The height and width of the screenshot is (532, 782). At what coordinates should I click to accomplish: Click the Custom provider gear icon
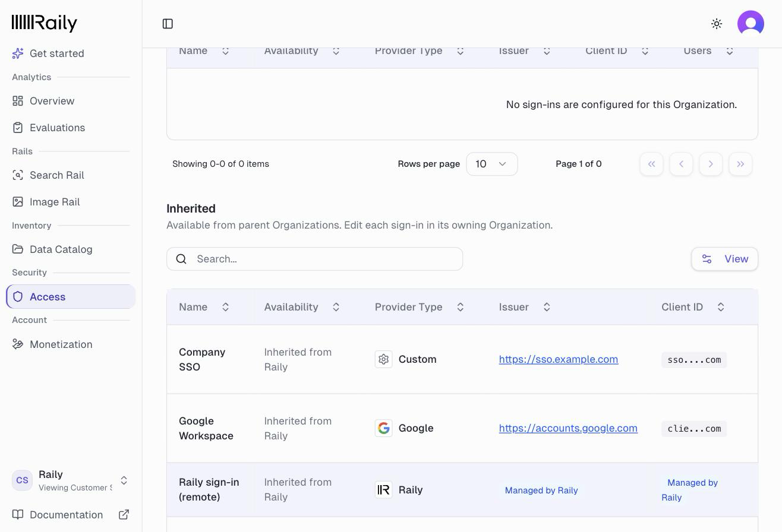pos(383,359)
